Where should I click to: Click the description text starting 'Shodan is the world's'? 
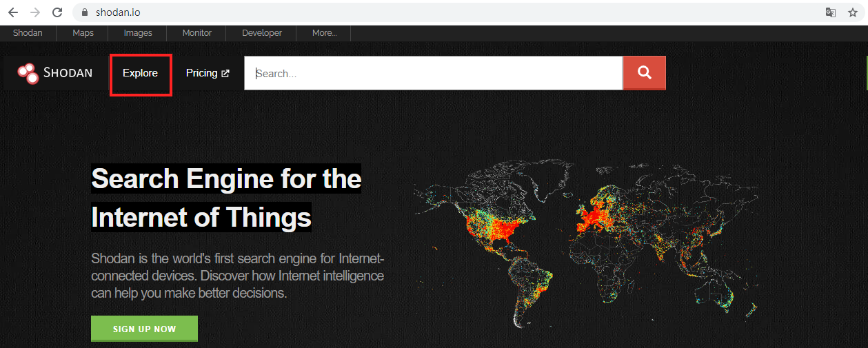point(238,276)
